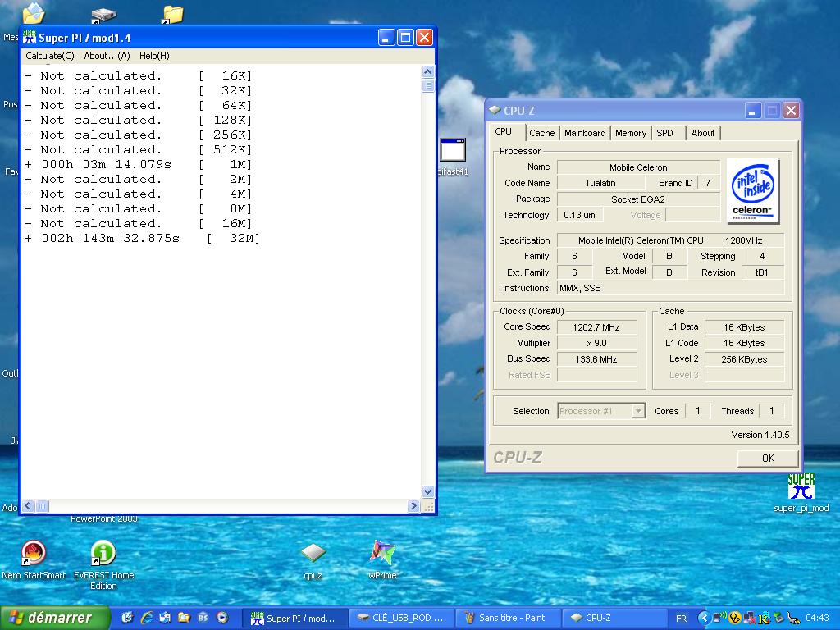Click Super PI horizontal scrollbar right arrow
Screen dimensions: 840x630
[413, 505]
